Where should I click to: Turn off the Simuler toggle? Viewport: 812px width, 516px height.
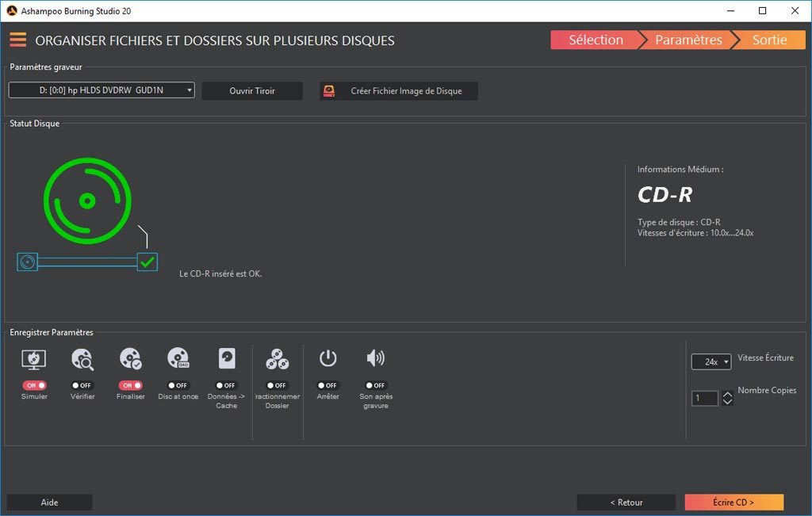coord(34,385)
